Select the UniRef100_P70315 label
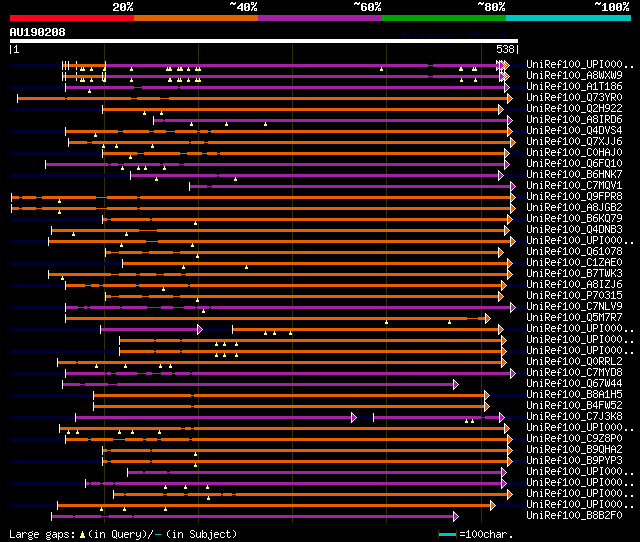 click(574, 295)
